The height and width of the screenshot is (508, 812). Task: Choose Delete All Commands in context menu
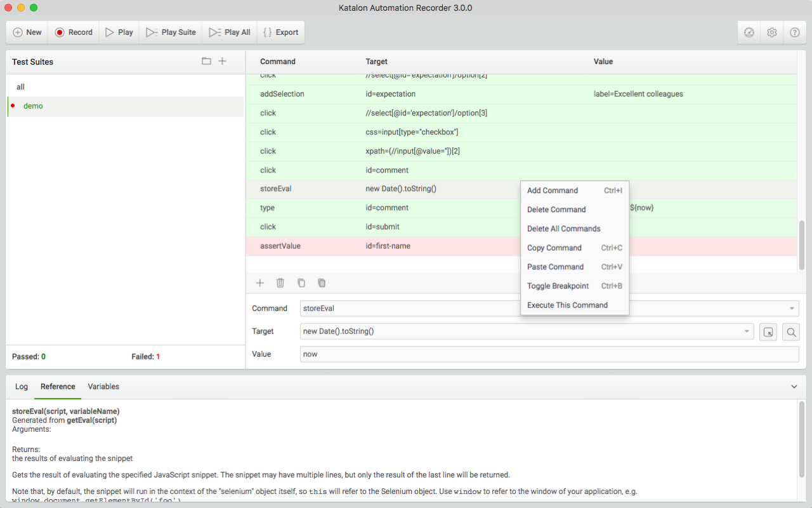pos(575,229)
